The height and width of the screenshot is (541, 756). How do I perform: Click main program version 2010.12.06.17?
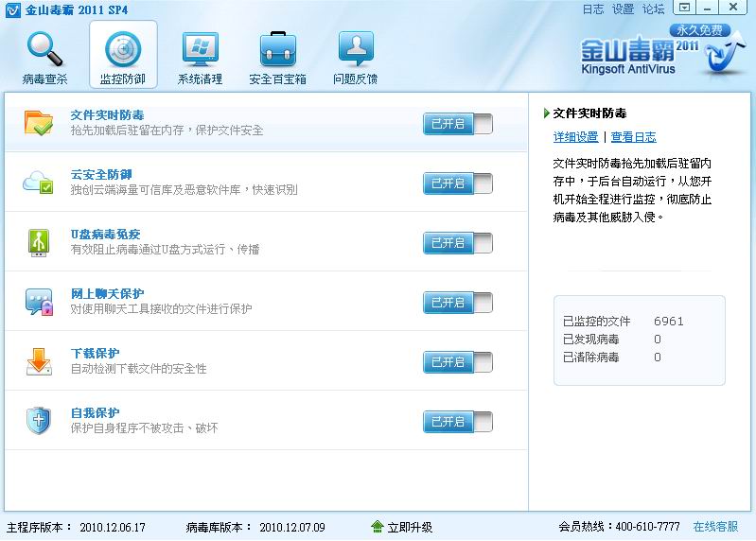pyautogui.click(x=113, y=528)
